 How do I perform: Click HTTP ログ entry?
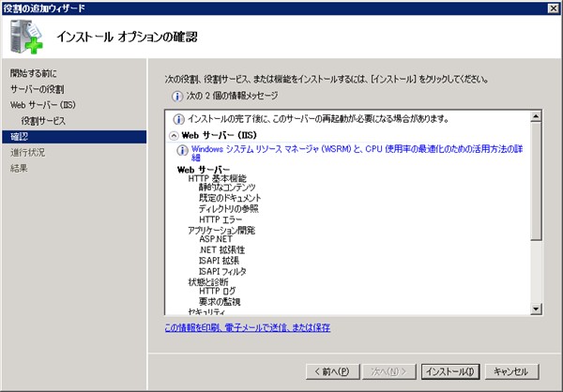pos(218,291)
